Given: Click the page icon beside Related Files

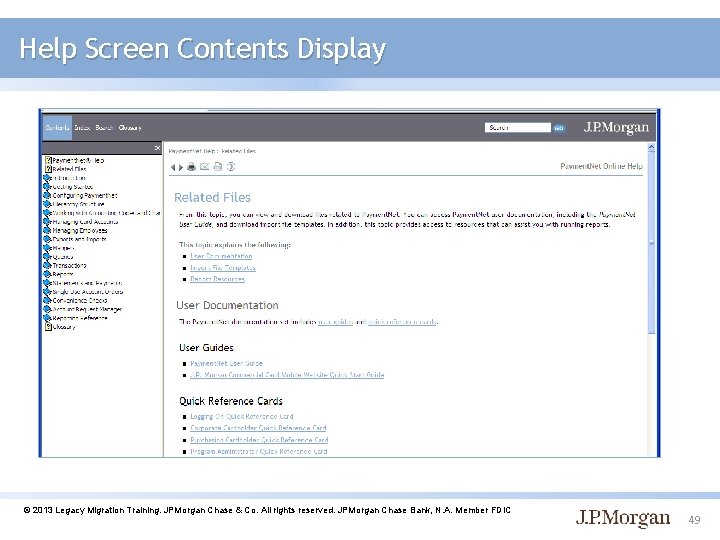Looking at the screenshot, I should [48, 169].
